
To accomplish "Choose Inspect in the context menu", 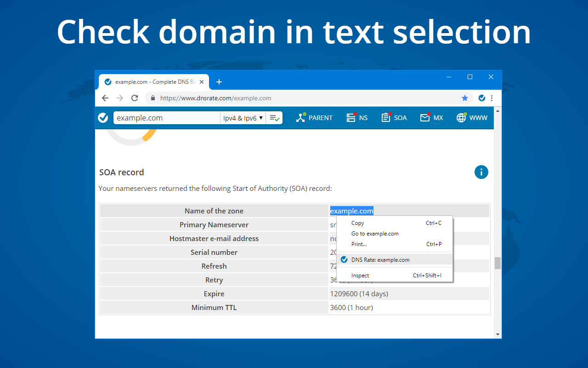I will [395, 276].
